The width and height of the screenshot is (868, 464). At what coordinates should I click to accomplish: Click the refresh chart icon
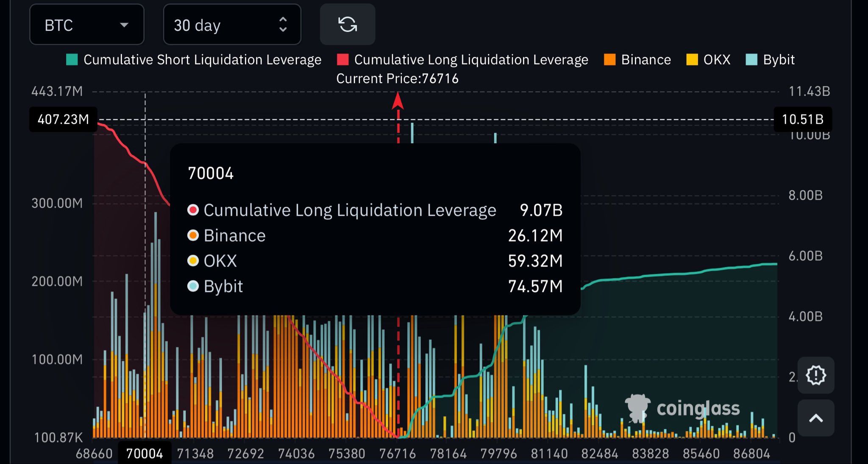tap(347, 25)
